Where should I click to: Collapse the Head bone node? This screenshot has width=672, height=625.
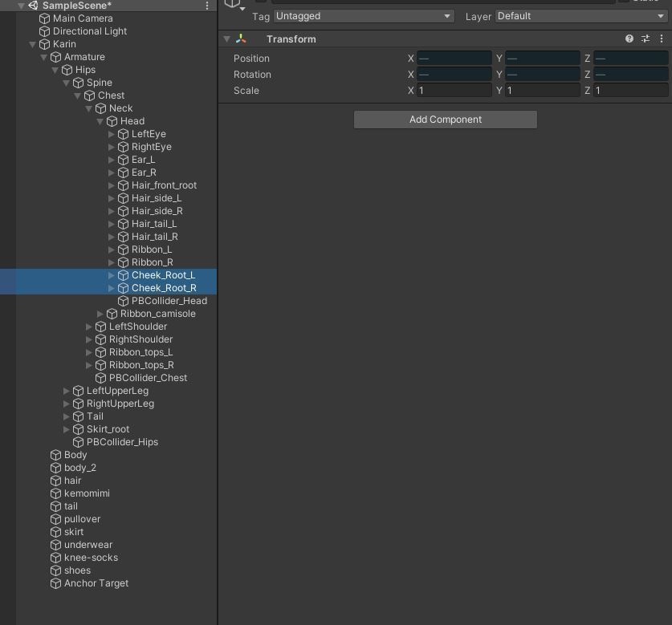(100, 121)
